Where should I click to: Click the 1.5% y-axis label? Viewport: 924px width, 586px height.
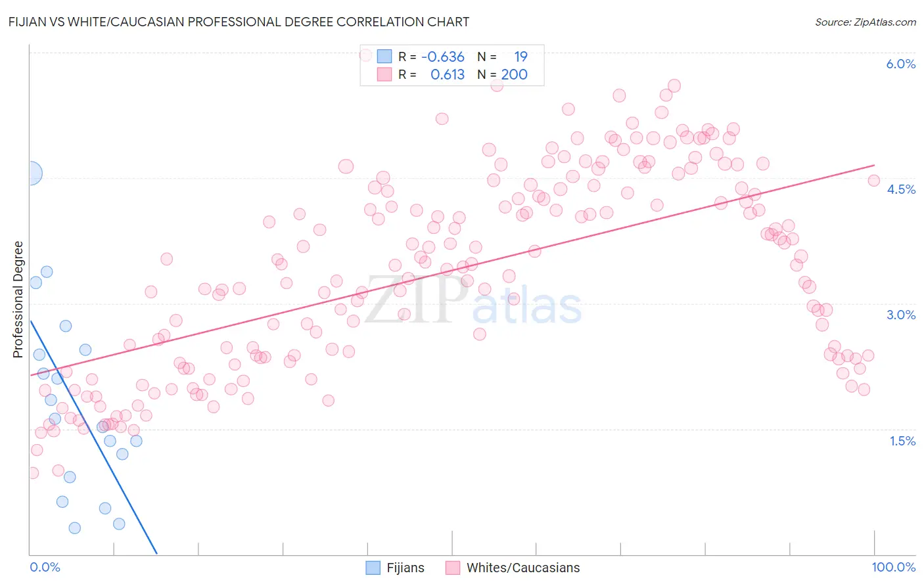902,441
